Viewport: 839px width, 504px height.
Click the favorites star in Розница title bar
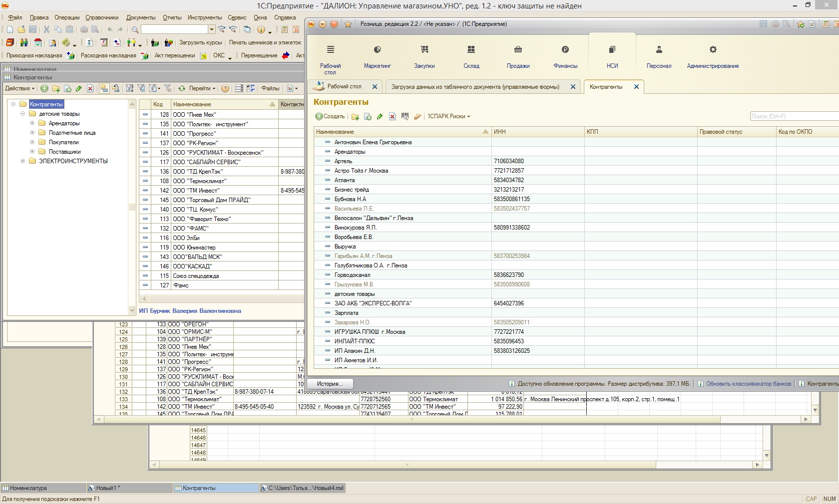(348, 24)
